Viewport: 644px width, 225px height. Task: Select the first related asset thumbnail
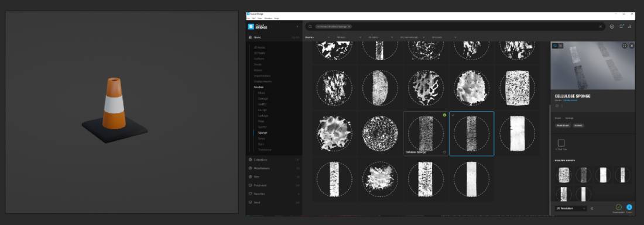pyautogui.click(x=563, y=175)
